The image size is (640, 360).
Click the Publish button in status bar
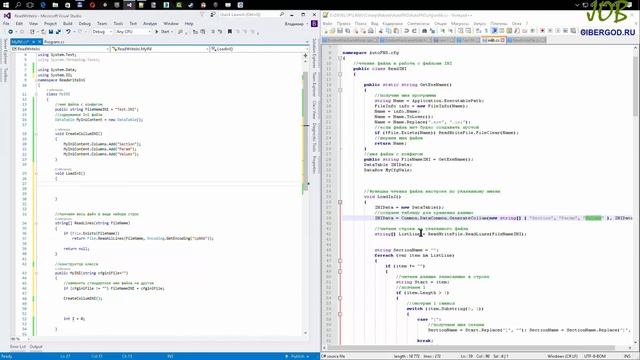298,356
